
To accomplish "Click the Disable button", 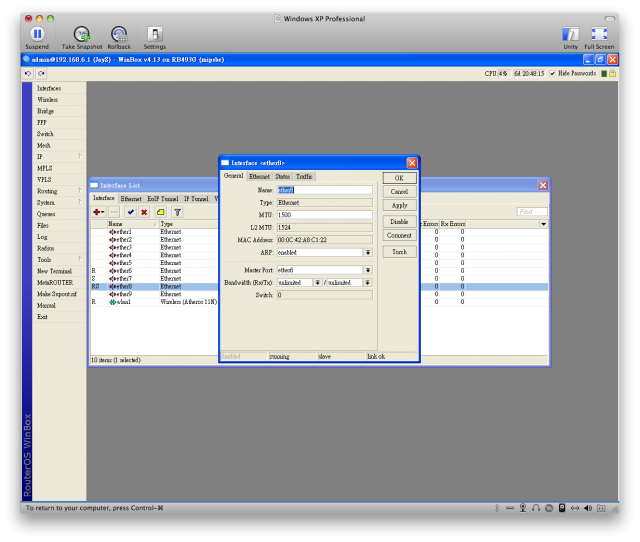I will tap(399, 222).
